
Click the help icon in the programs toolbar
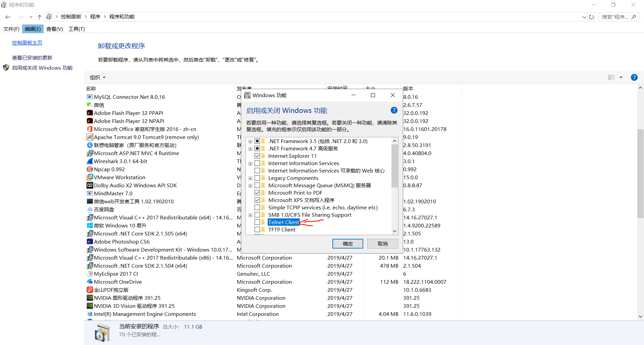634,77
